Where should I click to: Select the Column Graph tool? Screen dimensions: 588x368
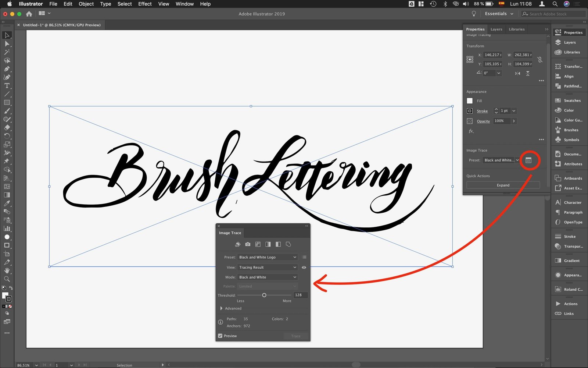[7, 229]
